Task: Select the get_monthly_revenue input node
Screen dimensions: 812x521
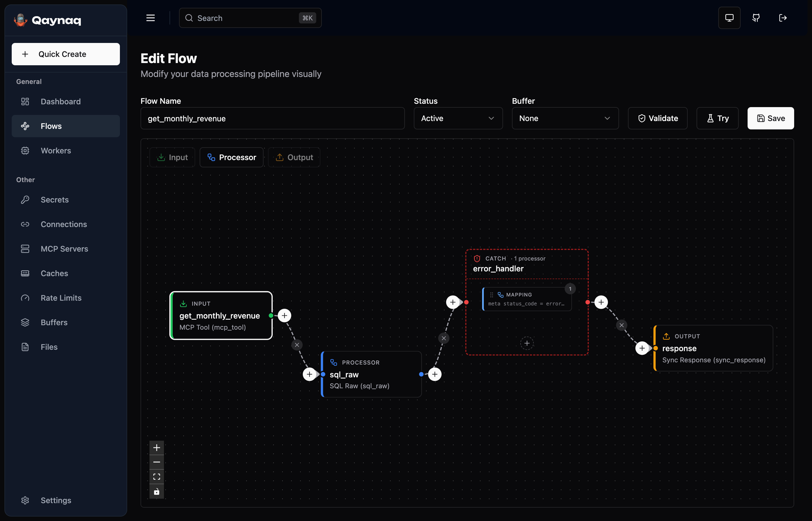Action: click(x=221, y=316)
